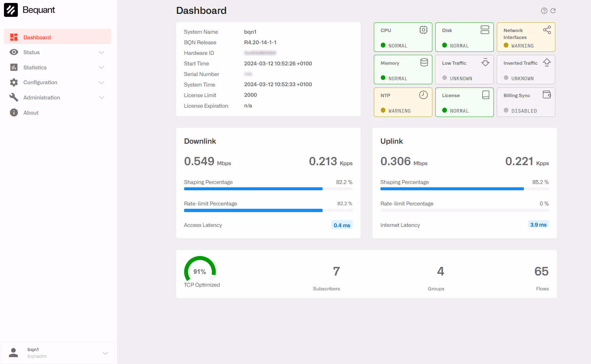Viewport: 591px width, 364px height.
Task: Click the Disk storage icon
Action: pyautogui.click(x=485, y=30)
